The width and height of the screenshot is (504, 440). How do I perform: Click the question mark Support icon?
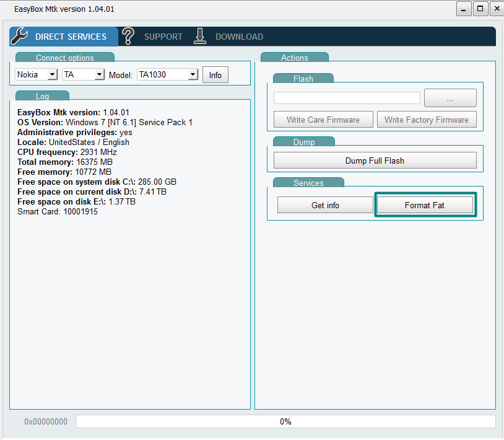point(128,36)
